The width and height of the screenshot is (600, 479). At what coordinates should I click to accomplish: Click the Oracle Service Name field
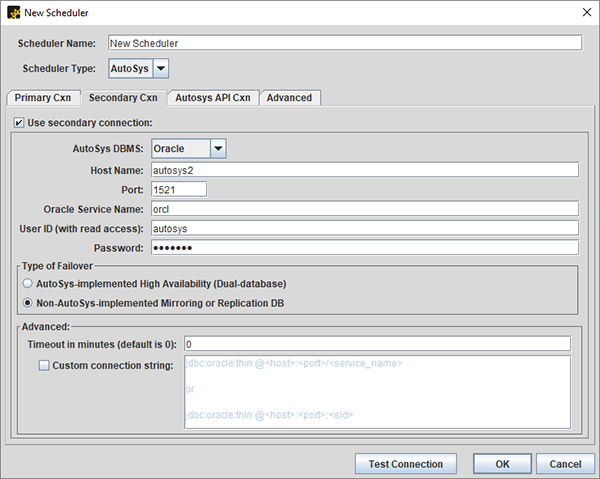click(365, 209)
